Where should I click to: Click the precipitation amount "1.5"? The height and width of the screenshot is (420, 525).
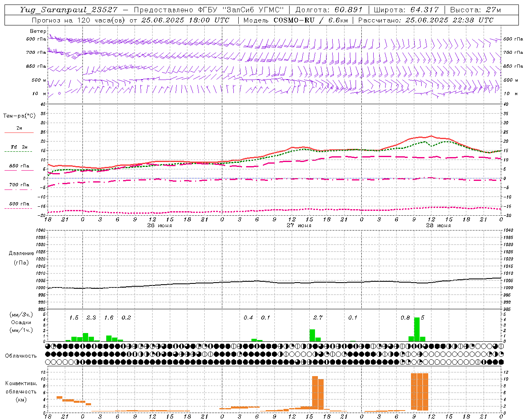74,317
